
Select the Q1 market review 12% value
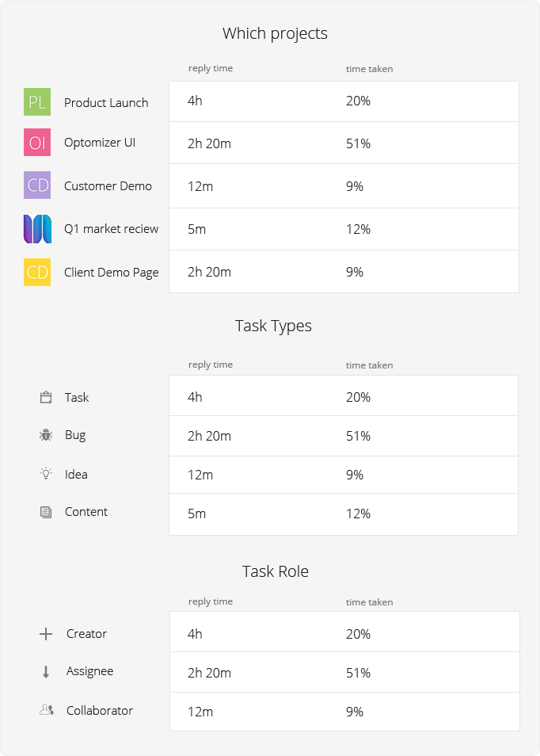click(x=358, y=229)
